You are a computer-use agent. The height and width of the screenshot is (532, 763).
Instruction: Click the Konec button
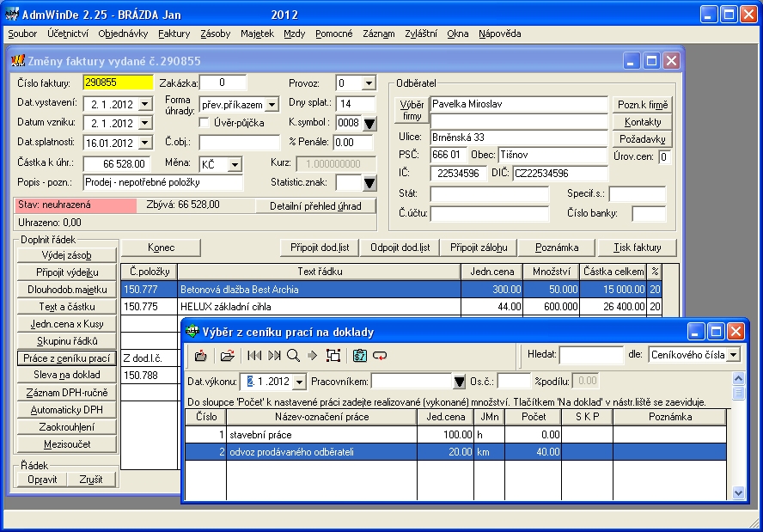tap(161, 248)
